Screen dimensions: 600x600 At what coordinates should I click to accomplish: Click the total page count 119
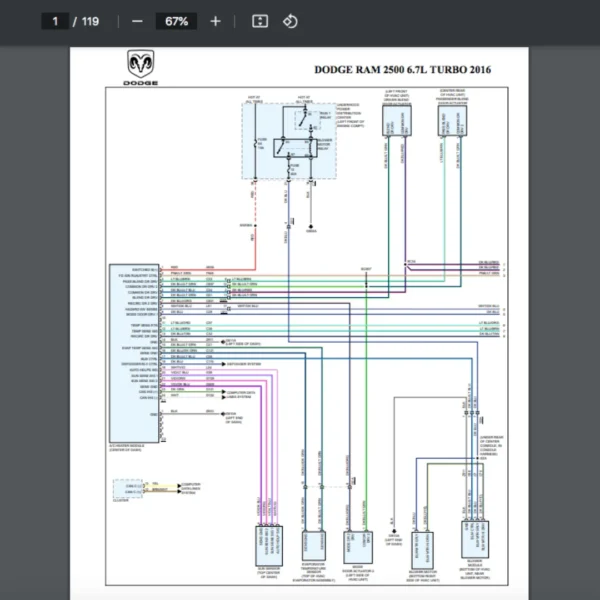tap(90, 21)
